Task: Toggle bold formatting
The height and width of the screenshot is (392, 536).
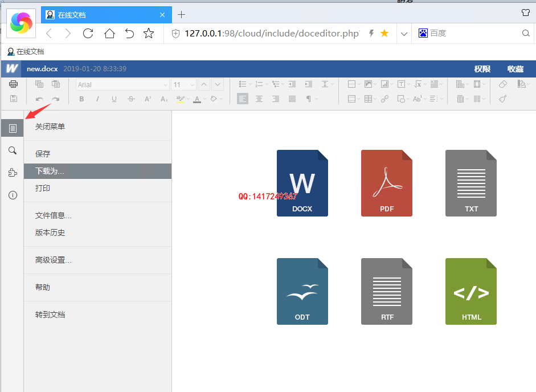Action: point(81,99)
